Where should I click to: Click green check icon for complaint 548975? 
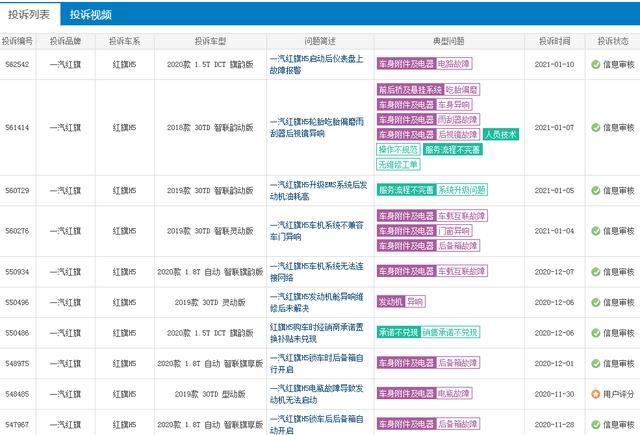pos(596,364)
